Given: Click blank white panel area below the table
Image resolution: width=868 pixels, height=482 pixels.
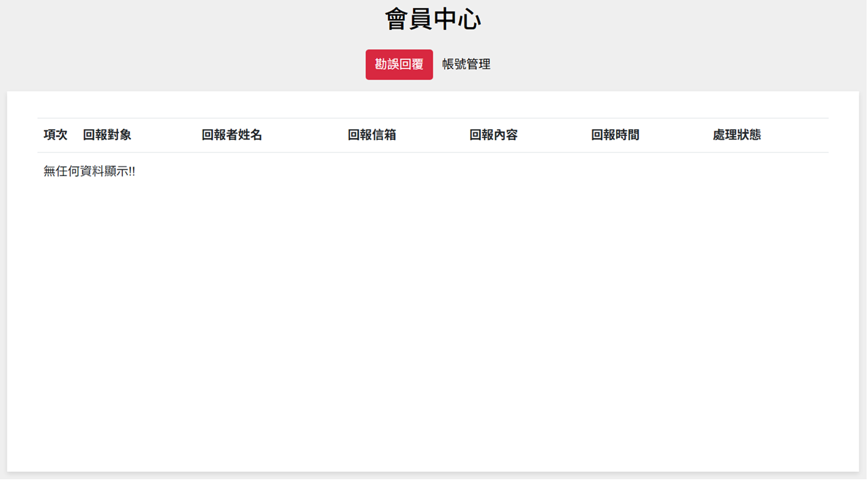Looking at the screenshot, I should [433, 326].
